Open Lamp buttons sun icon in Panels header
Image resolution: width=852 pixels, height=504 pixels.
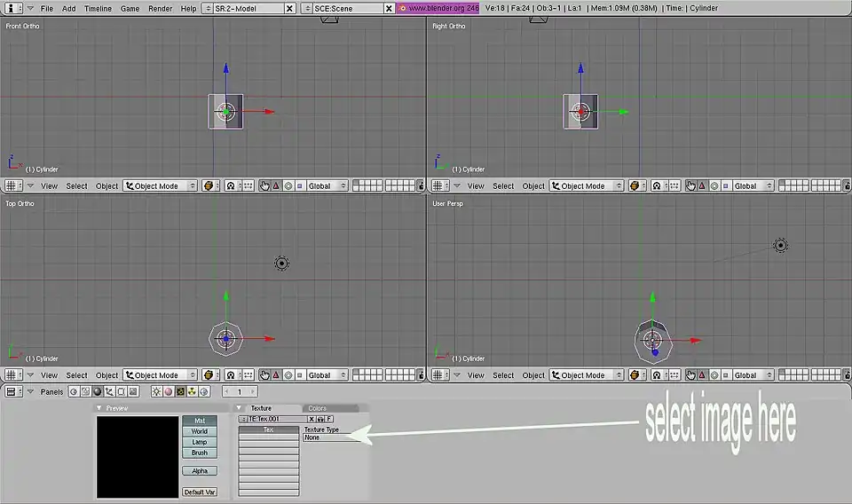pyautogui.click(x=157, y=391)
